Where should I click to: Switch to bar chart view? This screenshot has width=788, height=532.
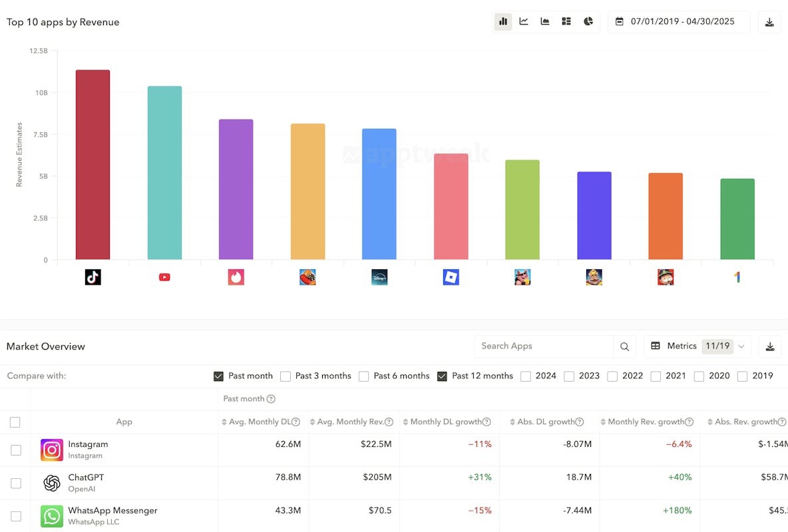tap(503, 21)
